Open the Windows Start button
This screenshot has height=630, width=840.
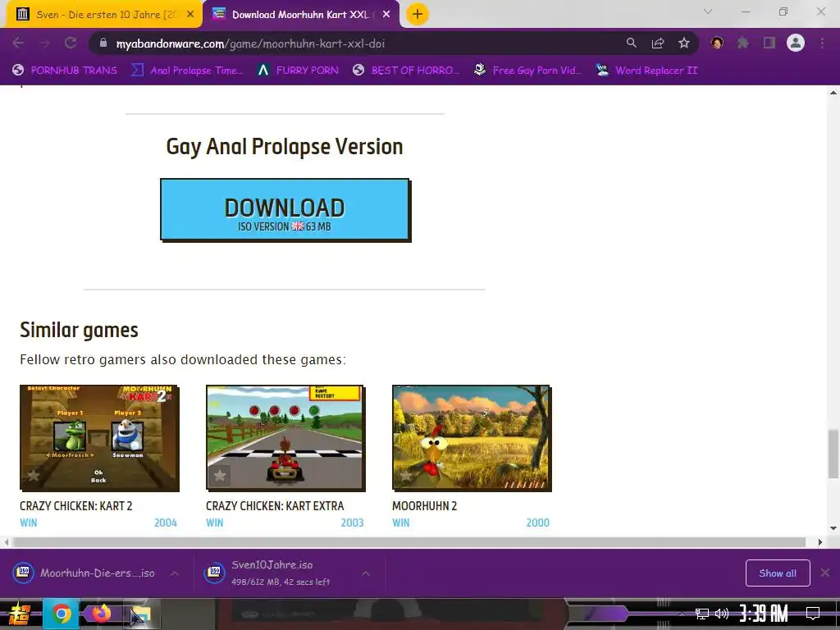[x=20, y=614]
